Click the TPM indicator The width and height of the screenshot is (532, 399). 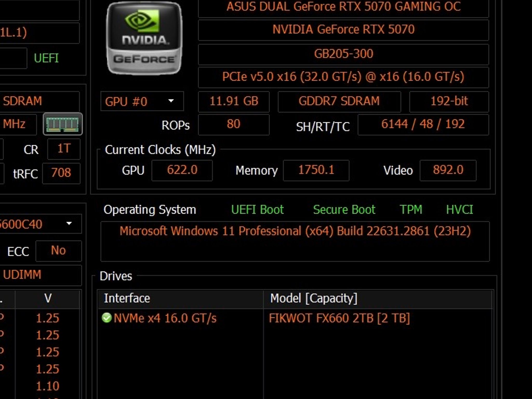pos(411,209)
